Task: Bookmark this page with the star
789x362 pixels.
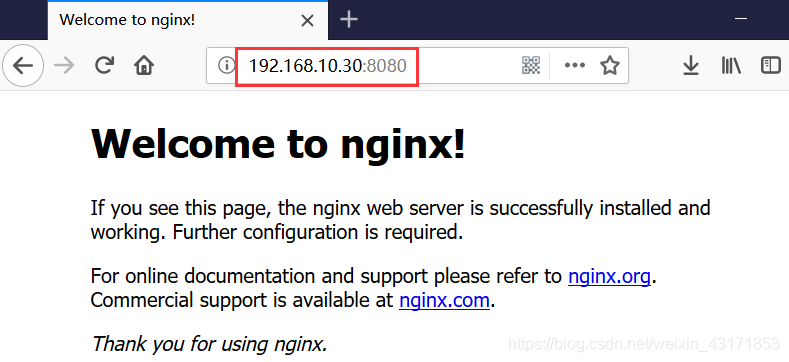Action: [x=610, y=65]
